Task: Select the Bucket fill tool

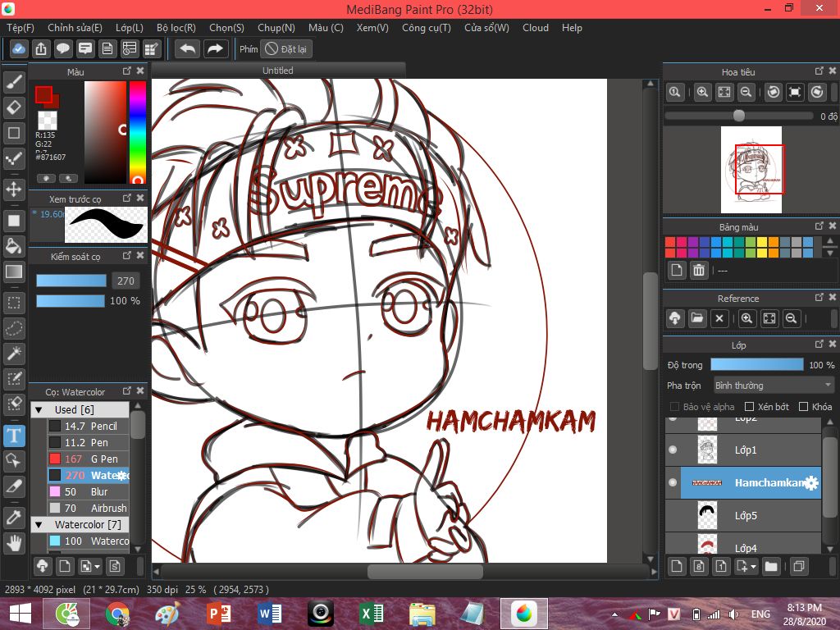Action: point(14,246)
